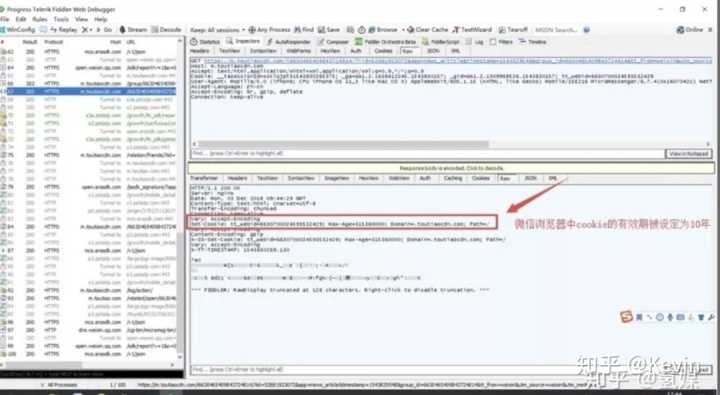Select request WebForms inspector tab
The height and width of the screenshot is (395, 720).
click(x=298, y=51)
